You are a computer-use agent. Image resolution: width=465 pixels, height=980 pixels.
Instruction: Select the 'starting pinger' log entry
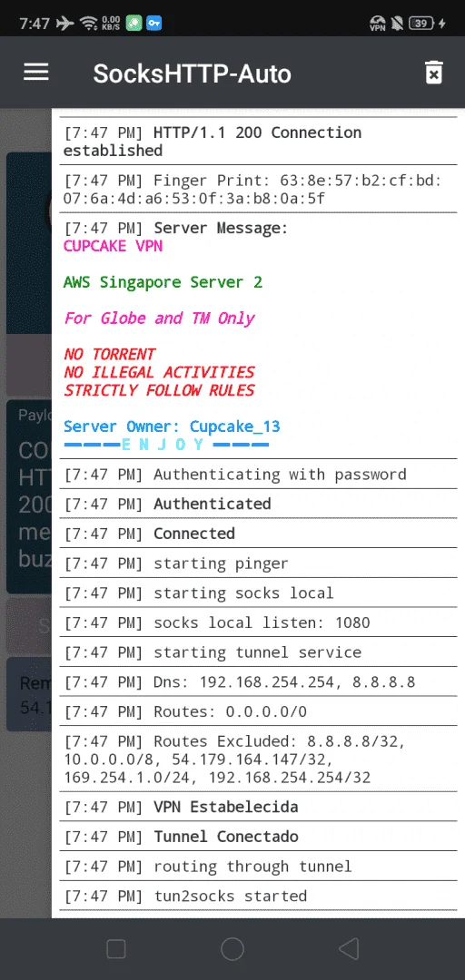[x=259, y=563]
